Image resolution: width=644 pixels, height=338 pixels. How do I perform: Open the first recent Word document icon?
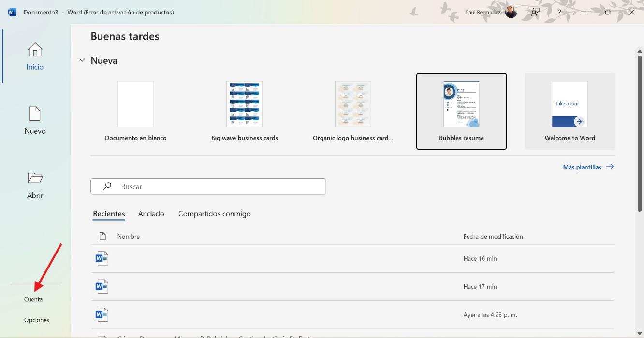[102, 258]
